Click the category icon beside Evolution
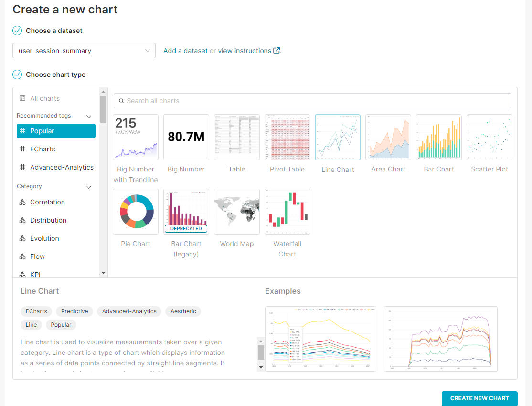This screenshot has height=406, width=532. [22, 238]
